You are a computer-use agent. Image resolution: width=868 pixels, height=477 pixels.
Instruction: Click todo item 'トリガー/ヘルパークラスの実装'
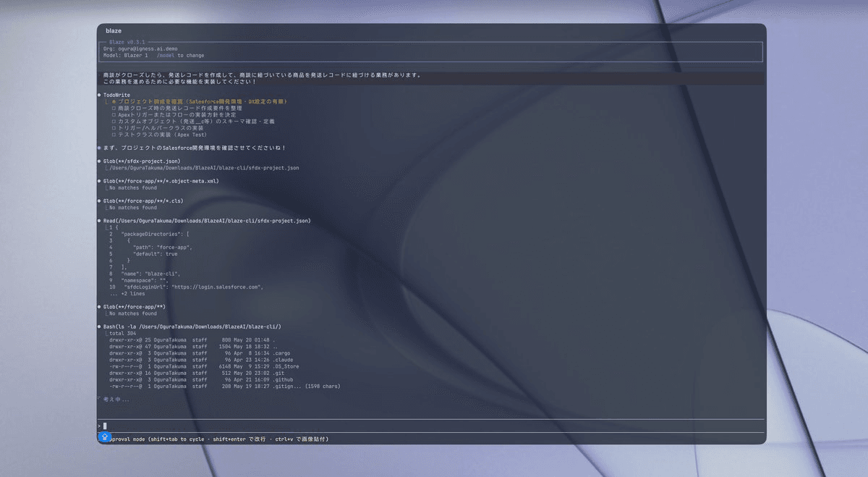click(x=158, y=128)
